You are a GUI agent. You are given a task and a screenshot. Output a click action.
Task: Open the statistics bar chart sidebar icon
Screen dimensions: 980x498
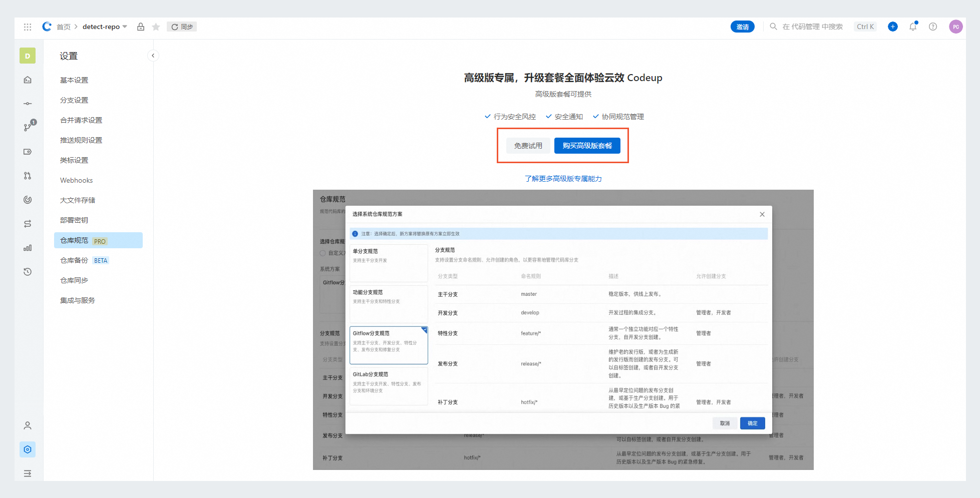(x=28, y=248)
